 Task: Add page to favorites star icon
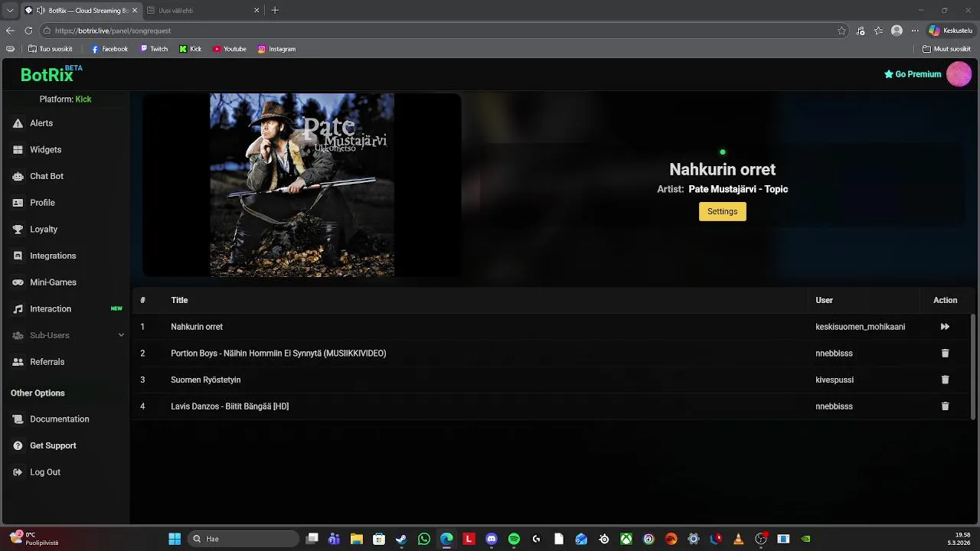pos(841,31)
